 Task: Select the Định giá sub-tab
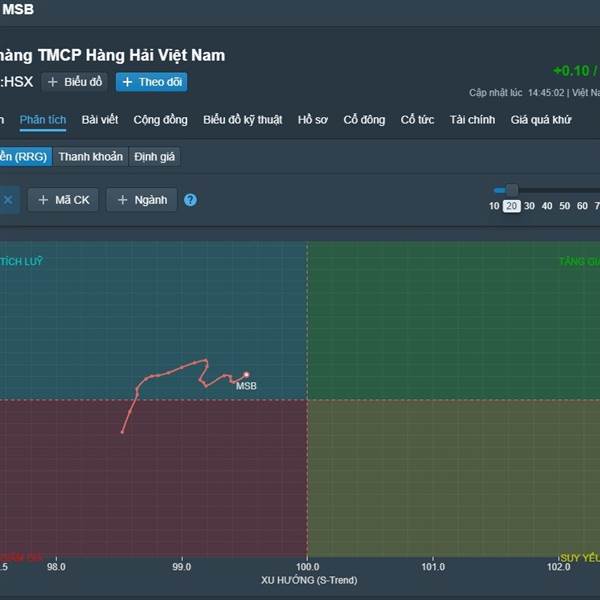154,157
